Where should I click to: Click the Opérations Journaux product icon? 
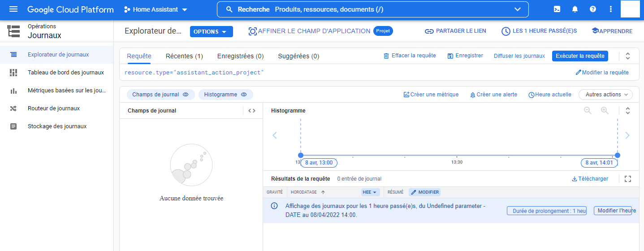click(13, 31)
